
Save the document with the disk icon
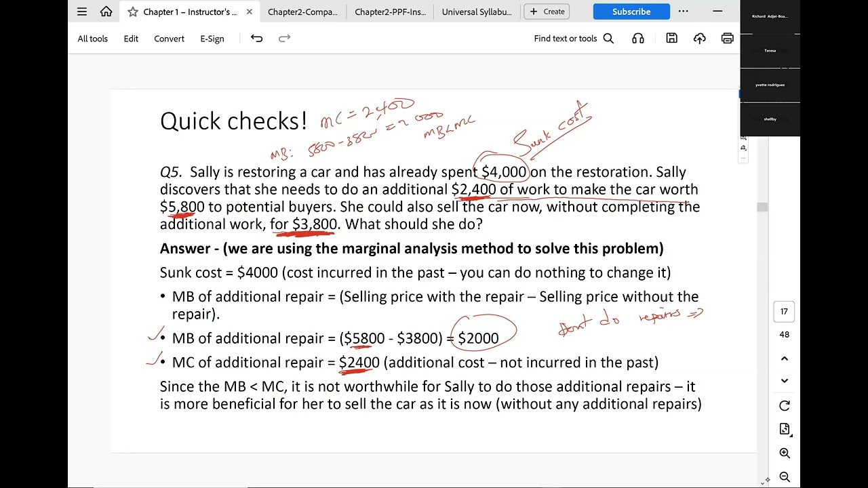(671, 39)
